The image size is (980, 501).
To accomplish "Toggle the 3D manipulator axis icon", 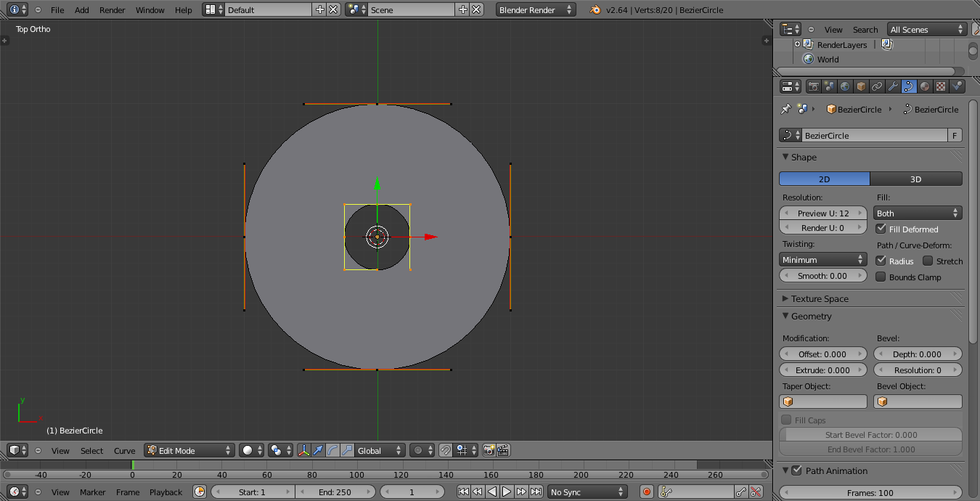I will tap(304, 450).
